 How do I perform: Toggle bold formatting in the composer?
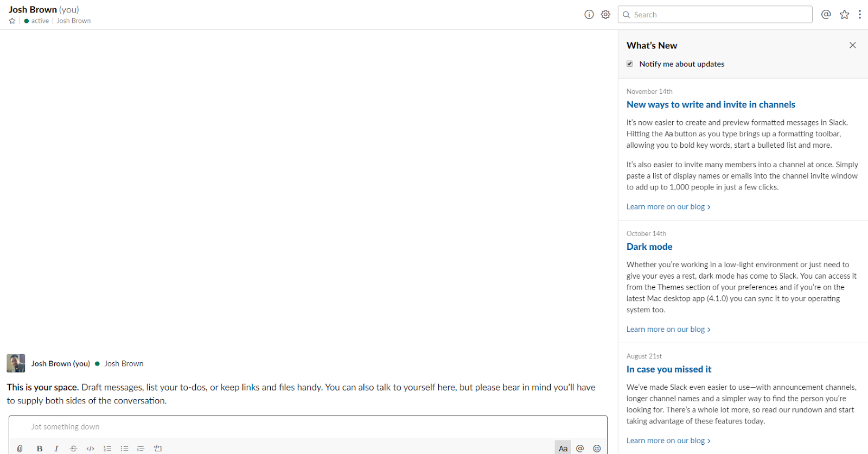pos(40,449)
